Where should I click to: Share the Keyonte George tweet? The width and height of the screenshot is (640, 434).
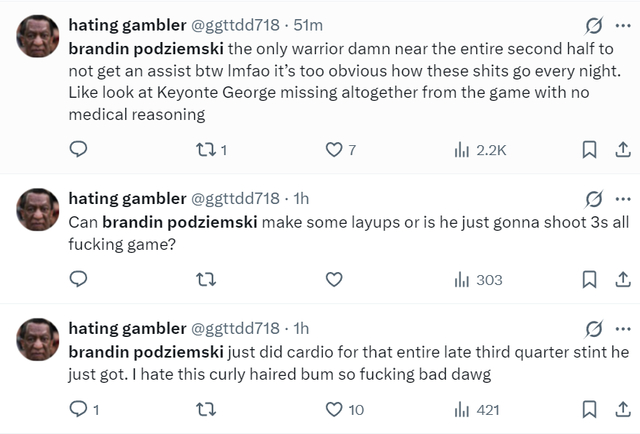(x=621, y=150)
